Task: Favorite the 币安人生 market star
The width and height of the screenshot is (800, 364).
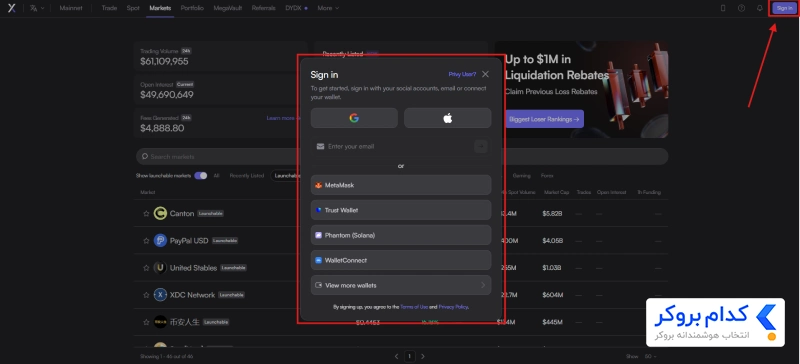Action: tap(146, 322)
